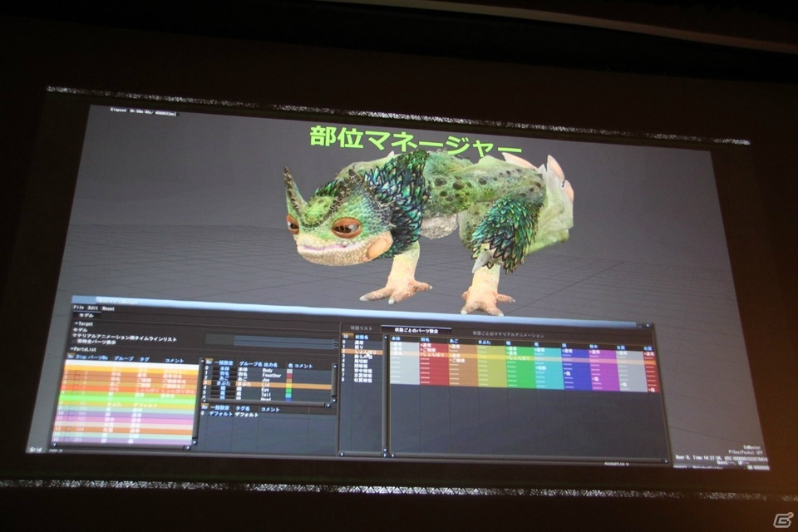
Task: Close the parts settings panel window
Action: 648,325
